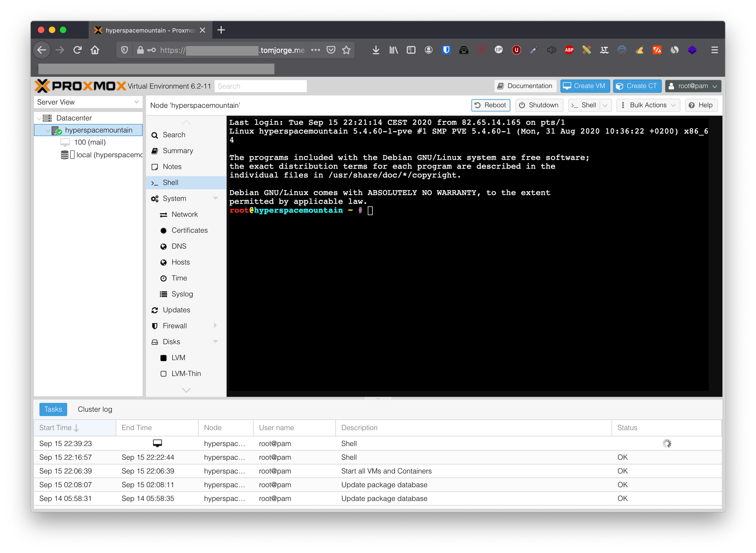Open the Bitwarden shield extension icon
The image size is (756, 553).
446,50
